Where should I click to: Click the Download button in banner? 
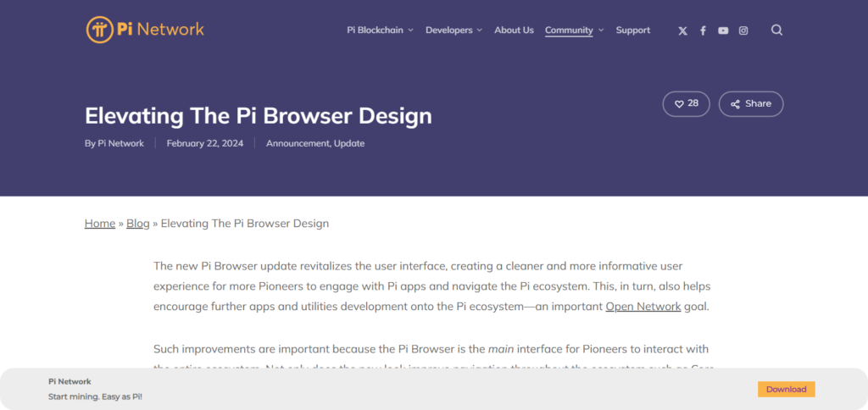[786, 389]
